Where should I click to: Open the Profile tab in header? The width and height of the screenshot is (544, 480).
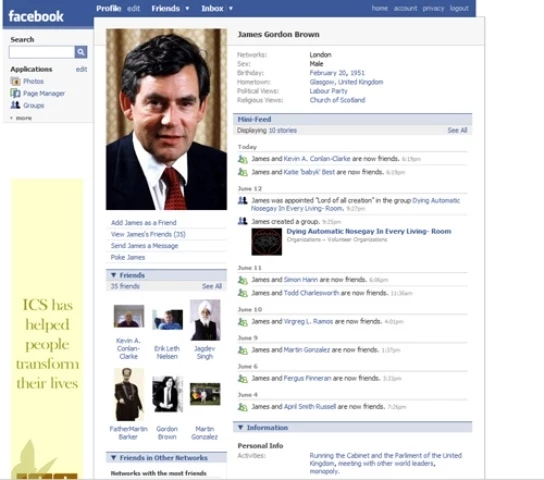tap(109, 8)
